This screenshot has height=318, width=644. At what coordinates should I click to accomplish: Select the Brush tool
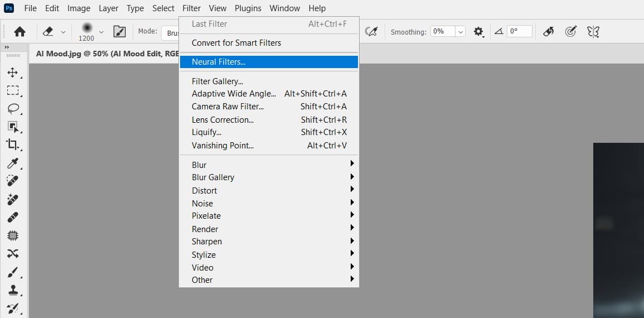click(x=13, y=272)
